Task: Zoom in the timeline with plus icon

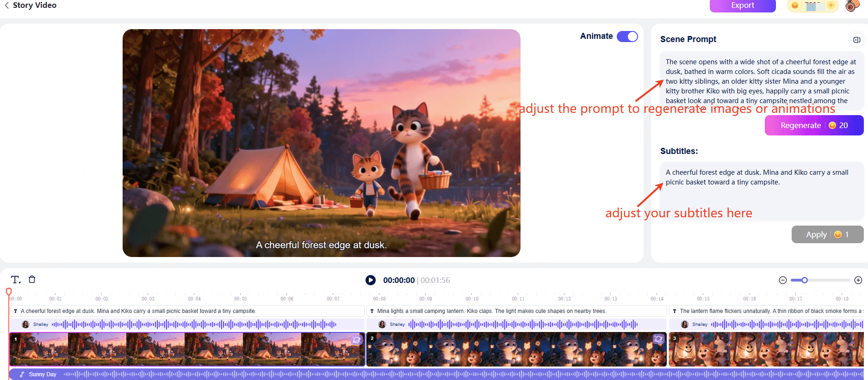Action: coord(858,280)
